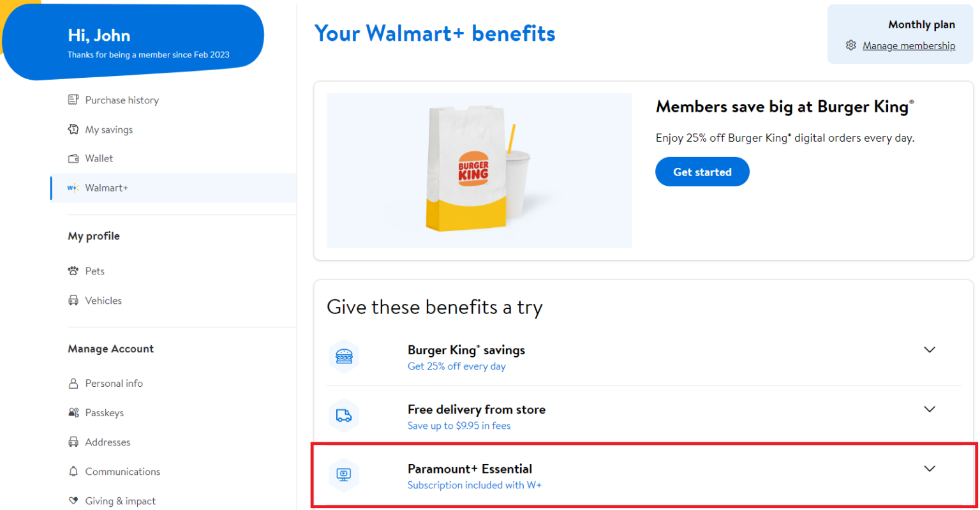Open the Vehicles car icon
The width and height of the screenshot is (980, 510).
pyautogui.click(x=73, y=300)
